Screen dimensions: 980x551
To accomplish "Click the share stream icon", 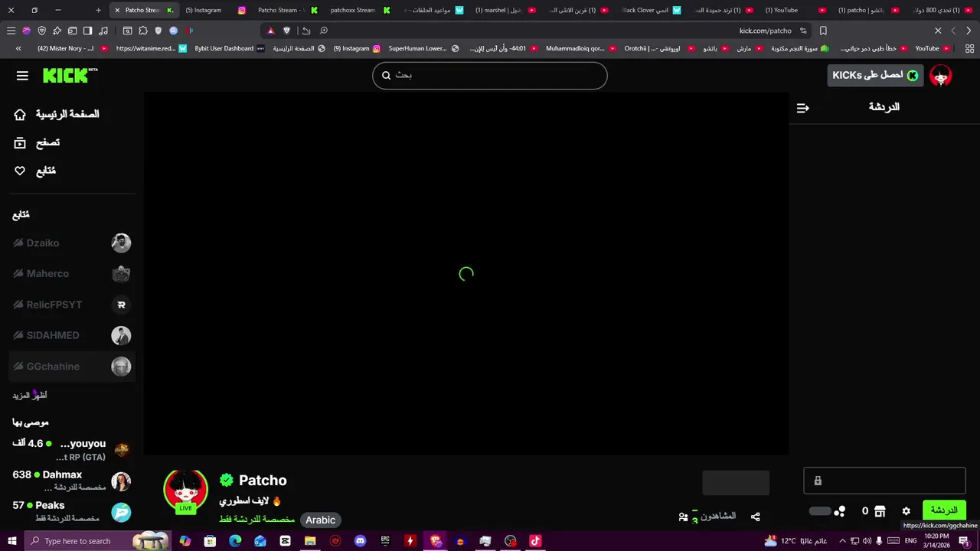I will click(x=756, y=517).
